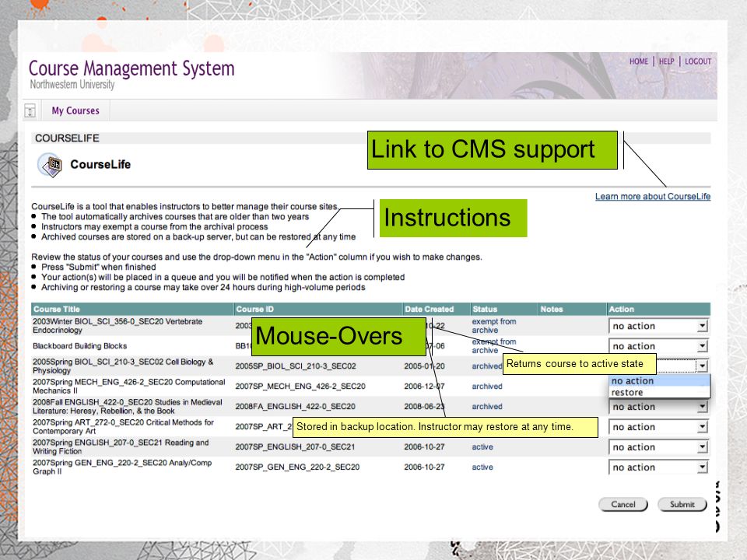Click title 'Computational Mechanics II' course
Viewport: 747px width, 560px height.
(x=128, y=387)
